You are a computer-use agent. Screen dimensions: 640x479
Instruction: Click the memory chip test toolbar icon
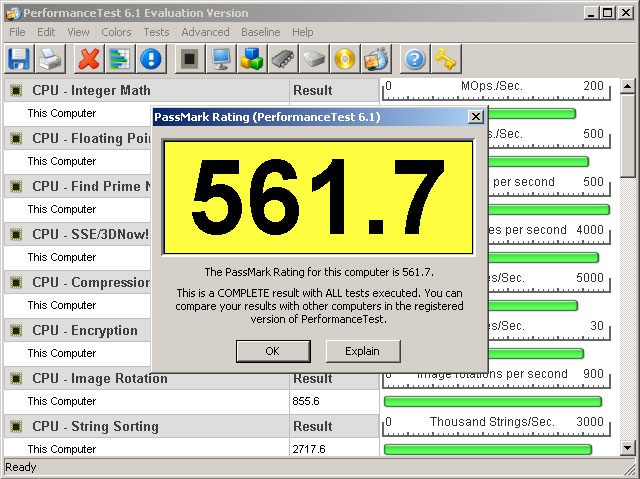coord(283,59)
